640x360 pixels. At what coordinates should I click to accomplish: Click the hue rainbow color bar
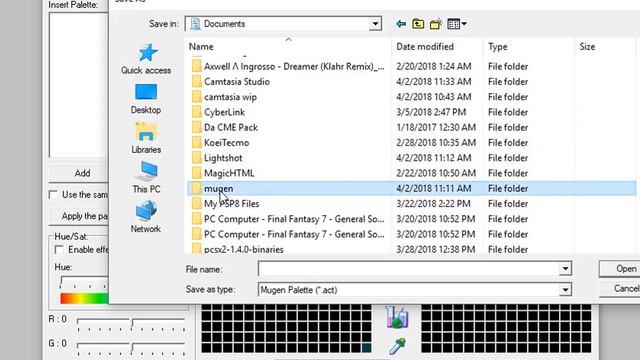coord(84,298)
